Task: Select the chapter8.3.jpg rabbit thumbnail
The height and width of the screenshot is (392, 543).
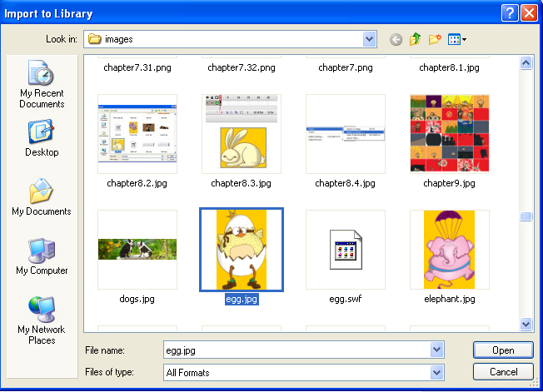Action: 242,134
